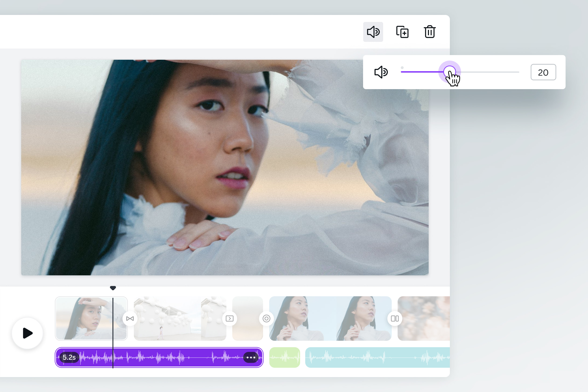Select the transition icon between the first two clips

130,318
